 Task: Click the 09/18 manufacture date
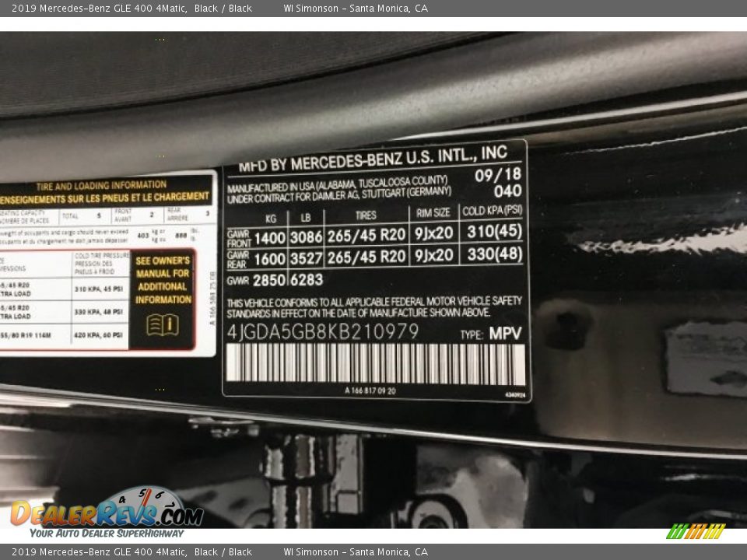pos(498,175)
